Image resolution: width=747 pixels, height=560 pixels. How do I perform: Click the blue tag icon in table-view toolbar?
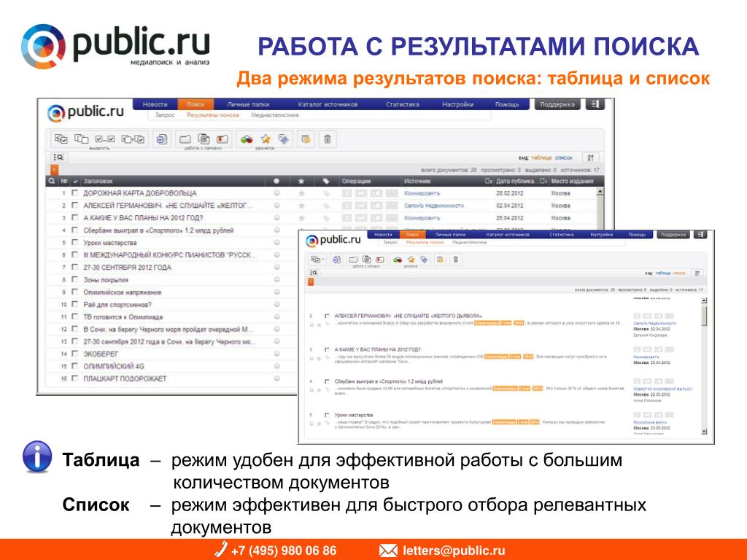click(x=284, y=139)
